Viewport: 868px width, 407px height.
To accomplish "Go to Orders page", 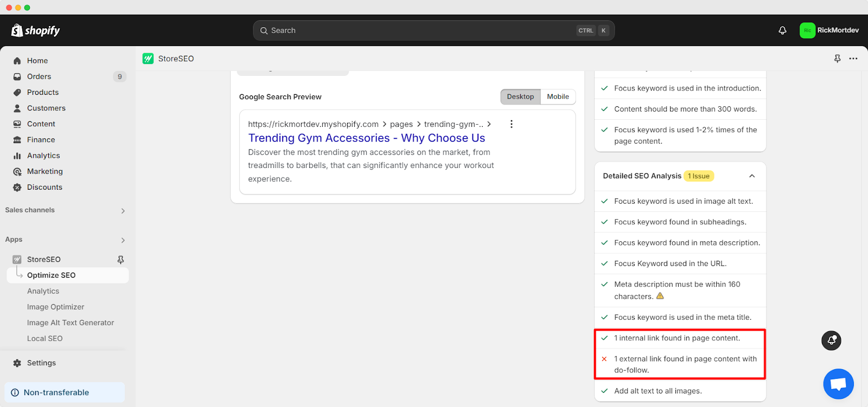I will [x=39, y=76].
